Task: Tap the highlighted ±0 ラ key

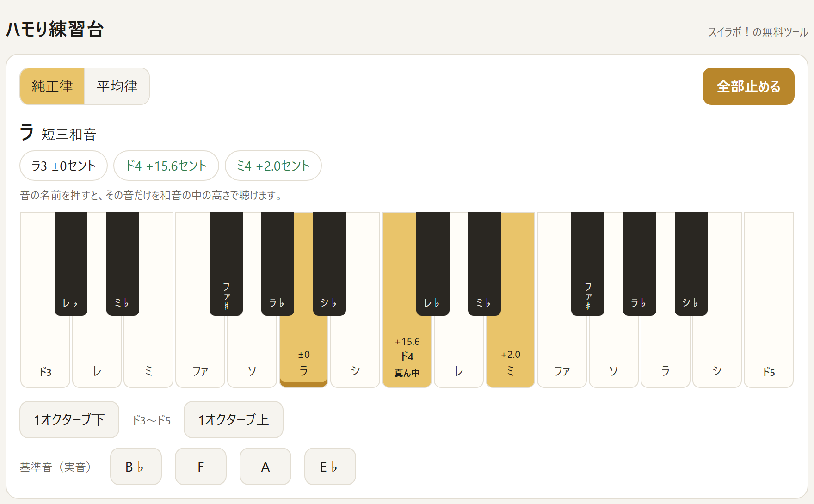Action: (x=303, y=351)
